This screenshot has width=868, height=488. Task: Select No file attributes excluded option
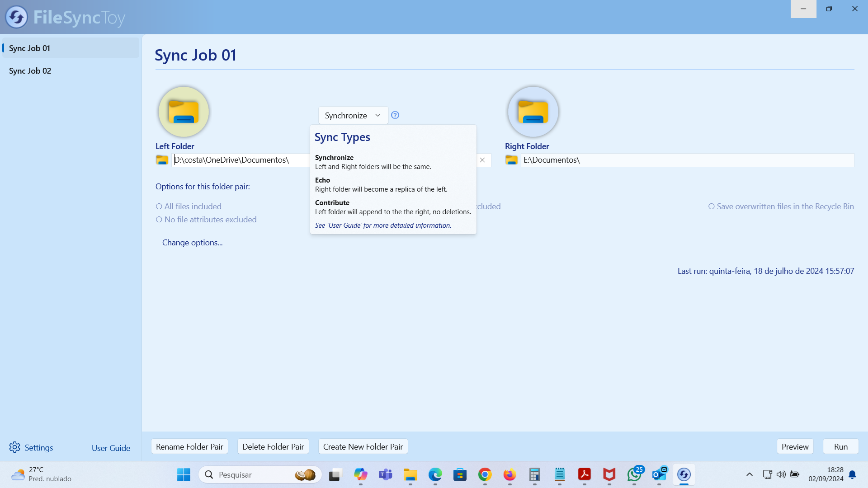coord(159,220)
